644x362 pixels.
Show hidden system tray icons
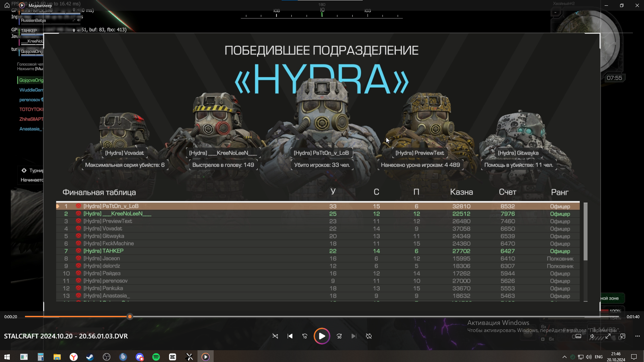click(x=565, y=357)
